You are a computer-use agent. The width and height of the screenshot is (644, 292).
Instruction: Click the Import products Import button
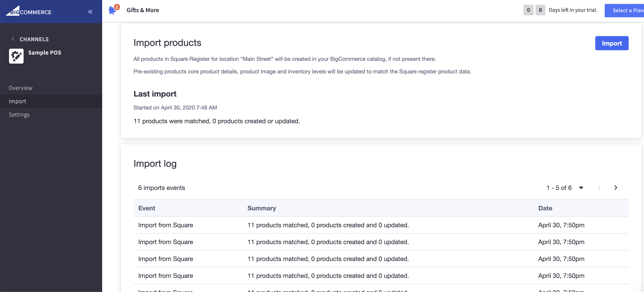(612, 43)
